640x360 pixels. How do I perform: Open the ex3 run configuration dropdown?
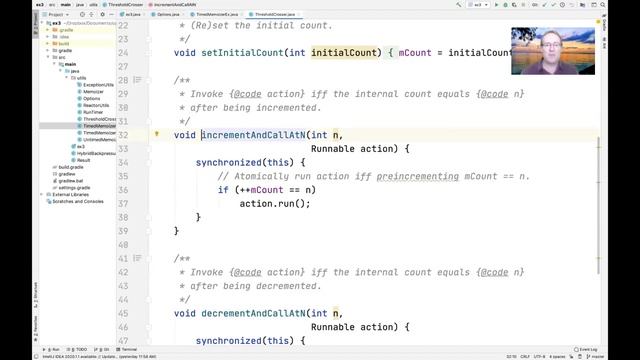point(478,5)
